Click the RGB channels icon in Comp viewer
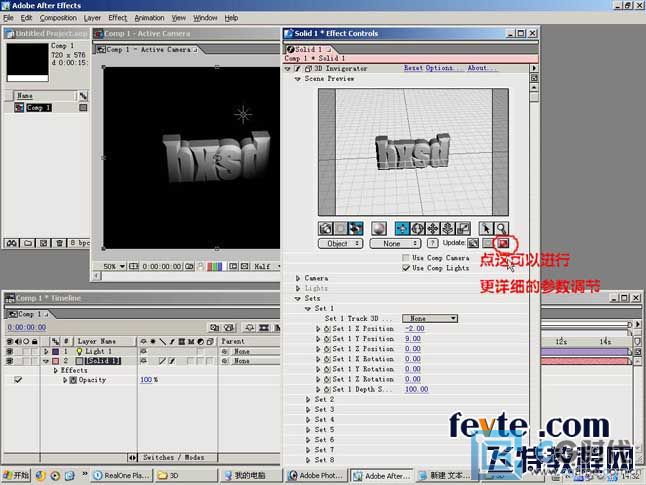Image resolution: width=646 pixels, height=485 pixels. (x=215, y=267)
